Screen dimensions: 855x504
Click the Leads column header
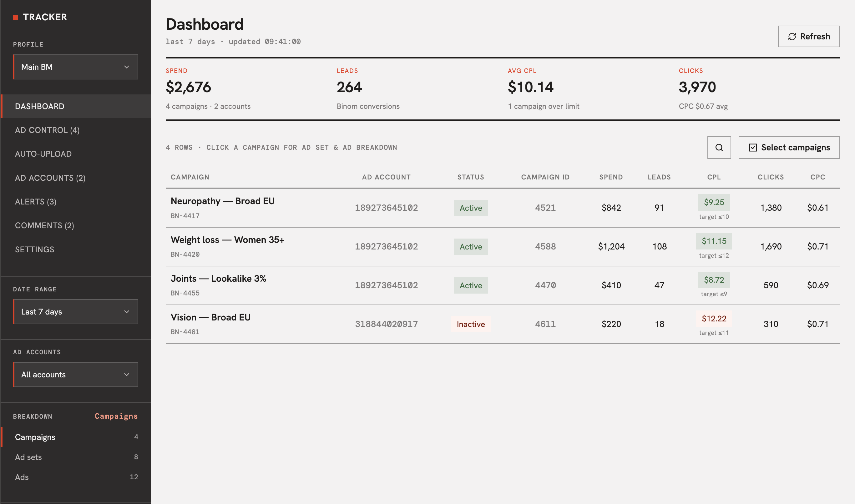coord(659,177)
